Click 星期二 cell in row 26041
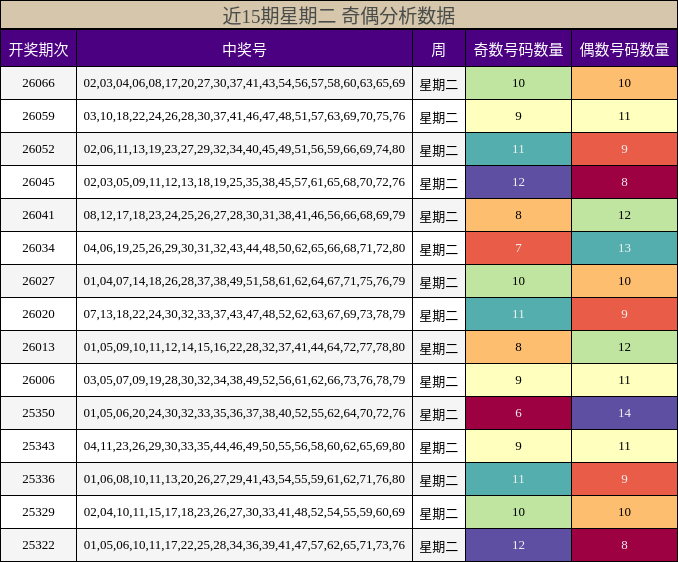The image size is (678, 562). point(439,216)
